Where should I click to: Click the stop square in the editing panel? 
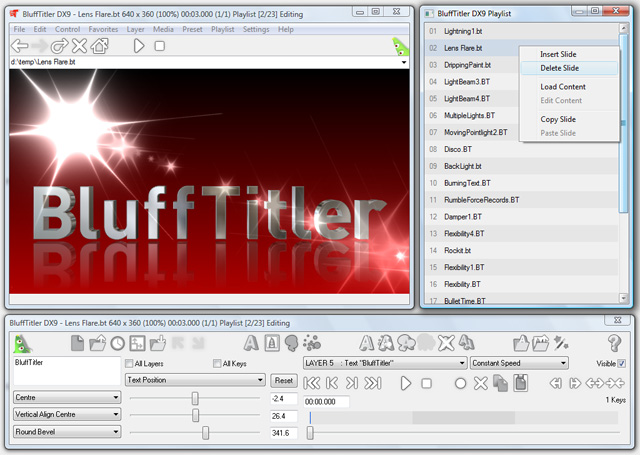427,384
